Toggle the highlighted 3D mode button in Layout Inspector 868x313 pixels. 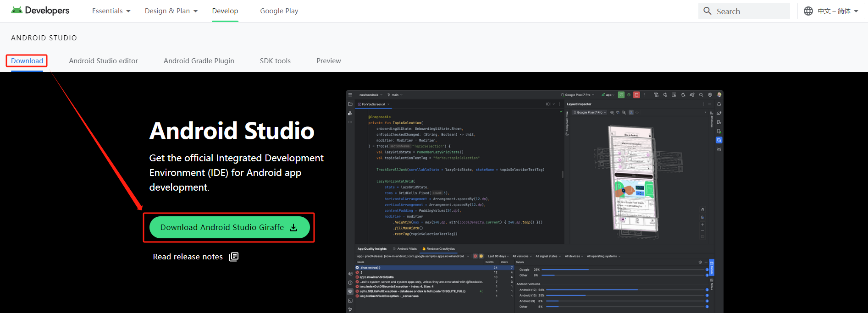(x=631, y=112)
